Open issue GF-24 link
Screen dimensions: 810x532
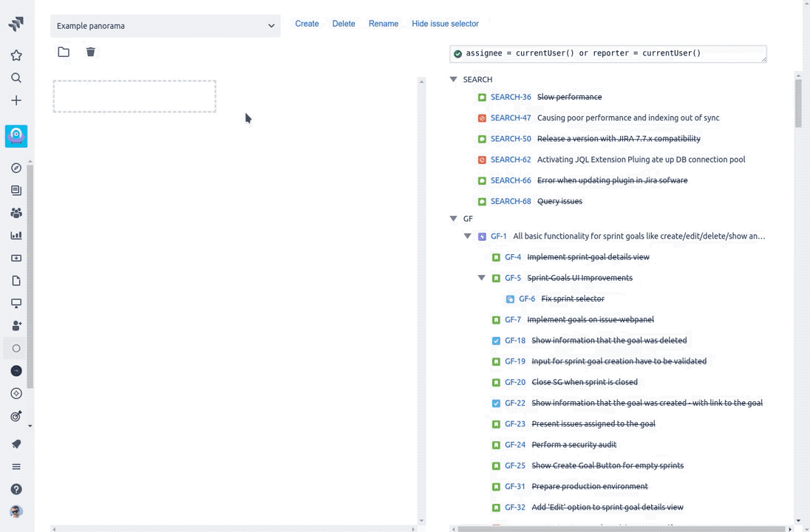[514, 445]
